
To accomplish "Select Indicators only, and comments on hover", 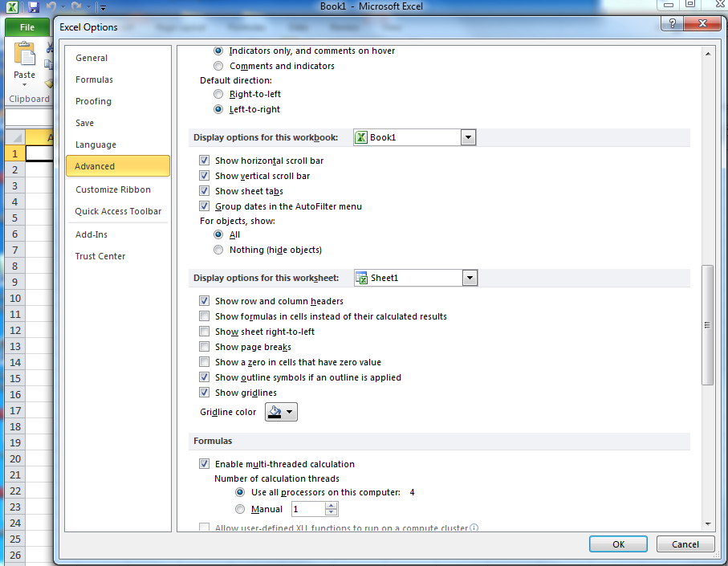I will [x=218, y=51].
